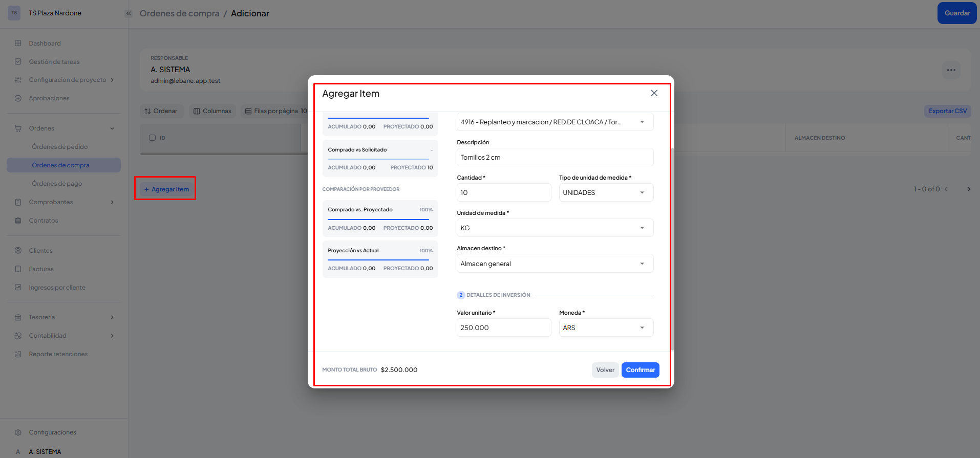Expand the Unidad de medida KG dropdown
Viewport: 980px width, 458px height.
pyautogui.click(x=555, y=228)
